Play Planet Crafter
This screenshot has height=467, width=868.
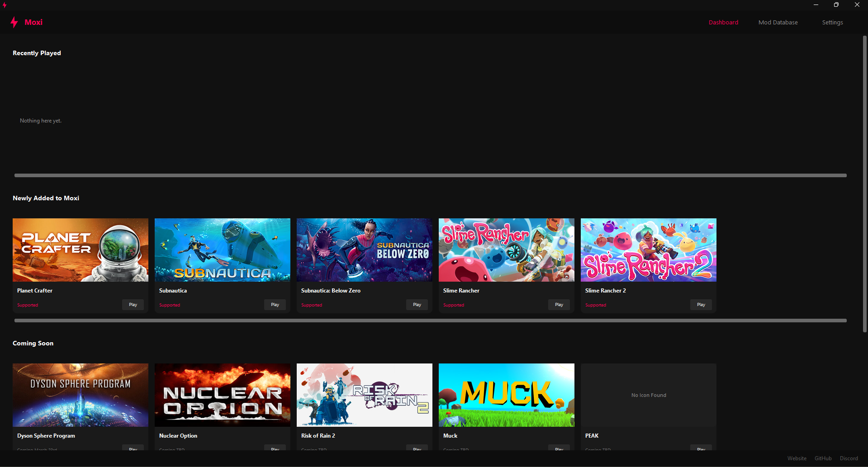(133, 305)
